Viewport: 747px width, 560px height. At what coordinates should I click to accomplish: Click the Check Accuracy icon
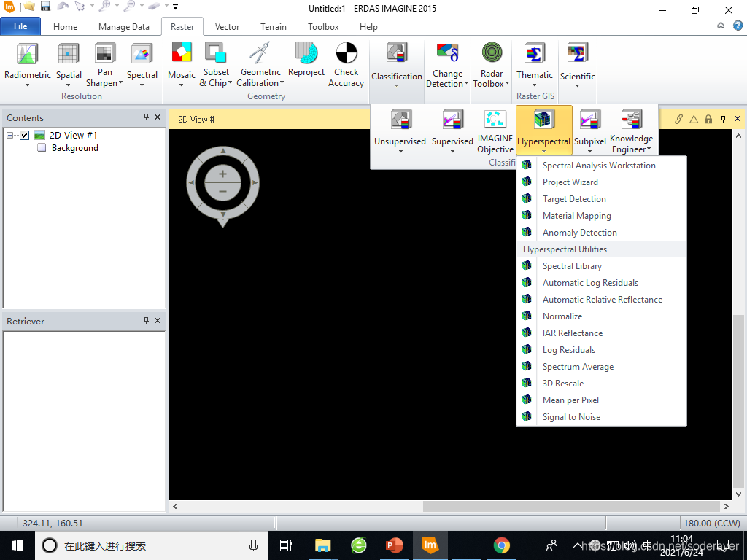click(x=347, y=52)
